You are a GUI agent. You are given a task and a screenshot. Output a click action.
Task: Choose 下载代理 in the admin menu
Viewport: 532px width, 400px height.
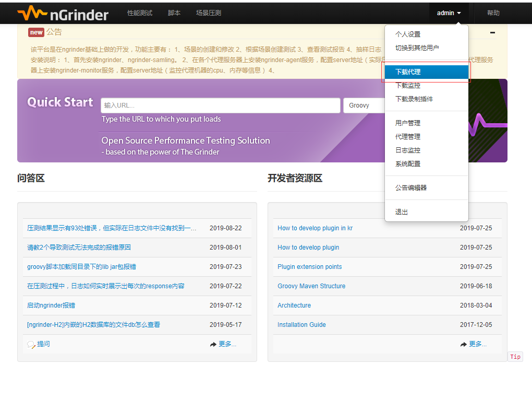tap(427, 72)
